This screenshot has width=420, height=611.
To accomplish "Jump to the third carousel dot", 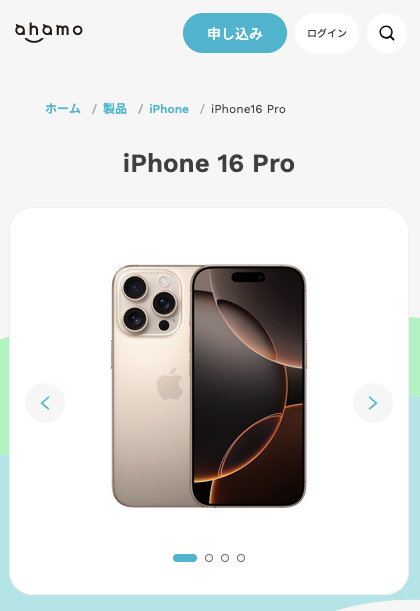I will (x=225, y=558).
